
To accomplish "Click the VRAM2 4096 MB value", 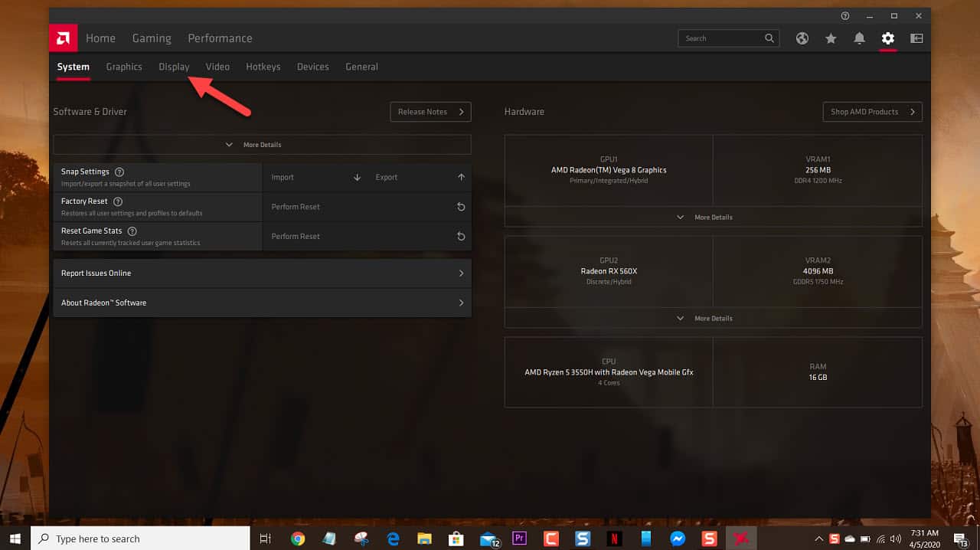I will (818, 271).
